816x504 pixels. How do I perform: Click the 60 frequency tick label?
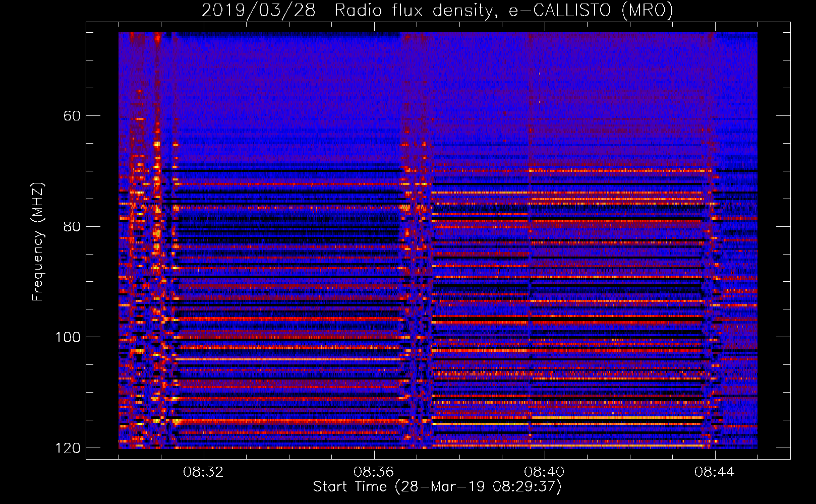pos(72,116)
